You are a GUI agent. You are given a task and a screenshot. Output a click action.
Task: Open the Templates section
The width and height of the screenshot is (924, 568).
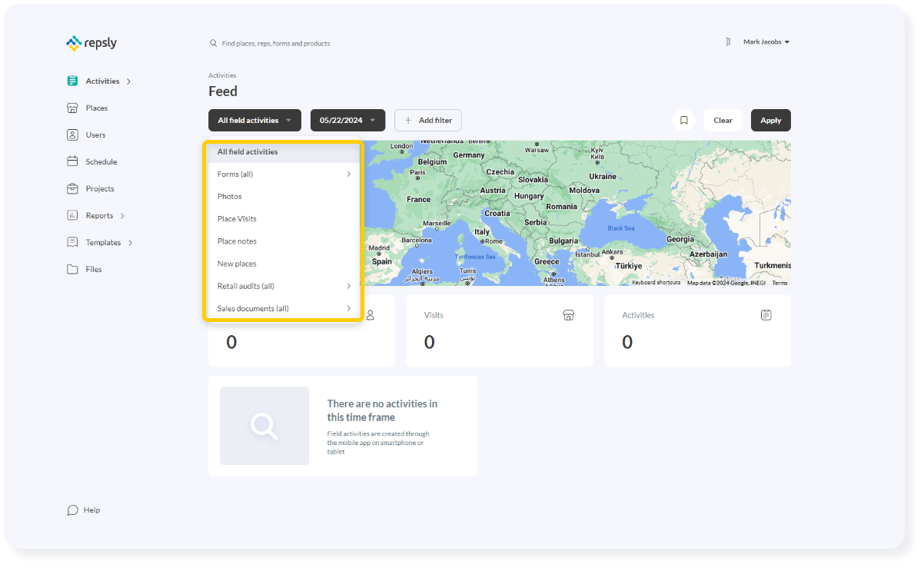point(73,242)
